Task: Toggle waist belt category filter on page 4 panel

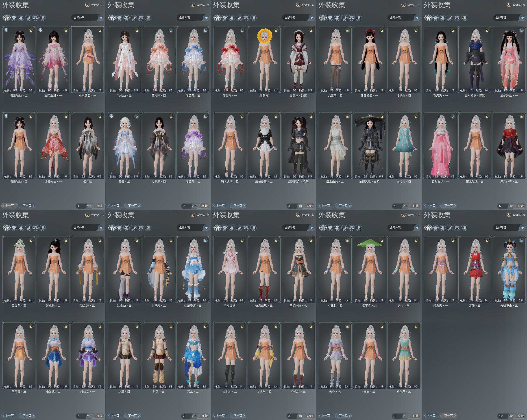Action: coord(337,17)
